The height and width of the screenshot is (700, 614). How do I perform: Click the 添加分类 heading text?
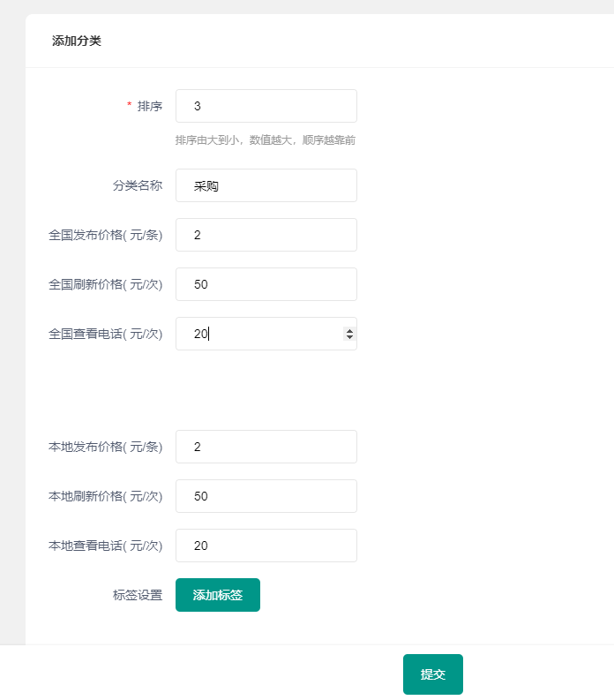[77, 41]
